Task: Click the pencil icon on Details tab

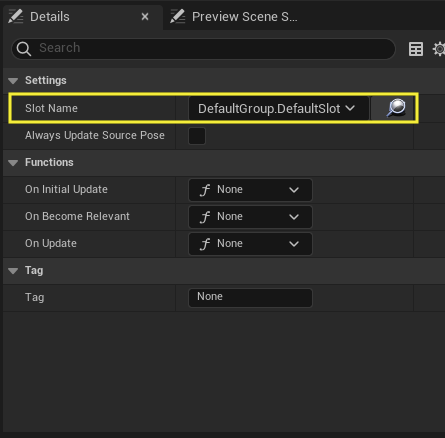Action: 15,16
